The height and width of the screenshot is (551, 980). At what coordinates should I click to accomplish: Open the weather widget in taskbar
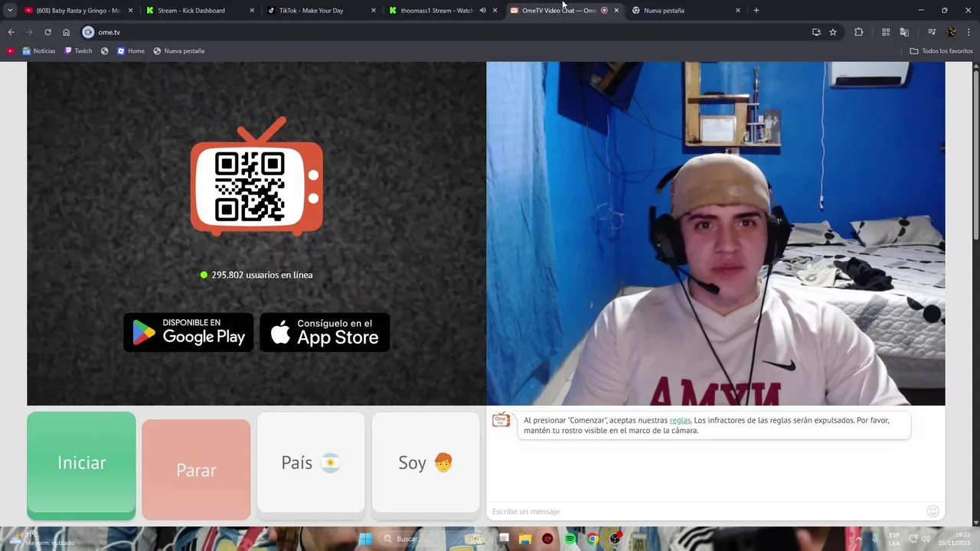(x=42, y=539)
